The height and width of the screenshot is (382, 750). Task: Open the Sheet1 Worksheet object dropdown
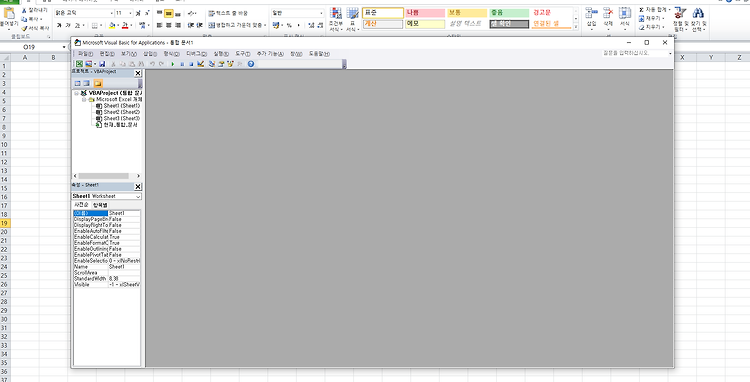pyautogui.click(x=138, y=196)
